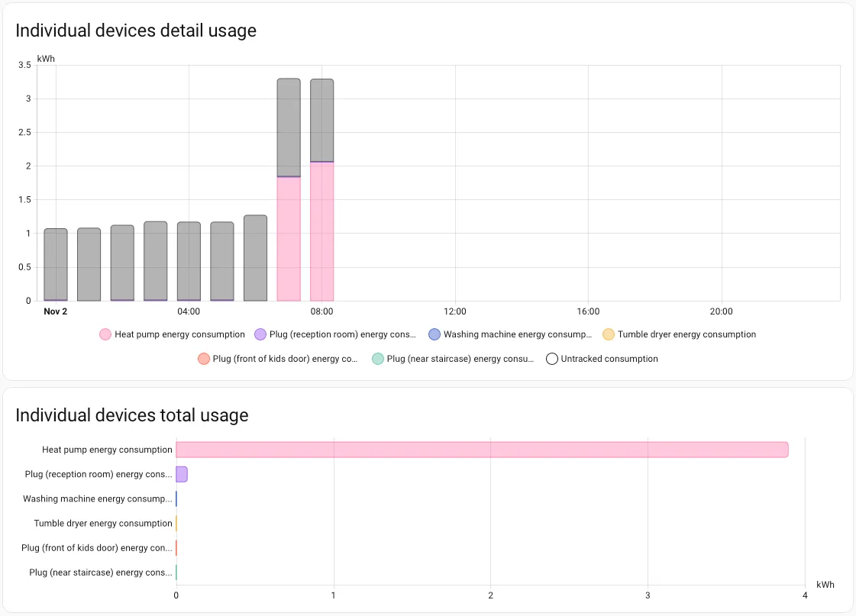
Task: Toggle Plug (reception room) legend entry
Action: [x=335, y=334]
